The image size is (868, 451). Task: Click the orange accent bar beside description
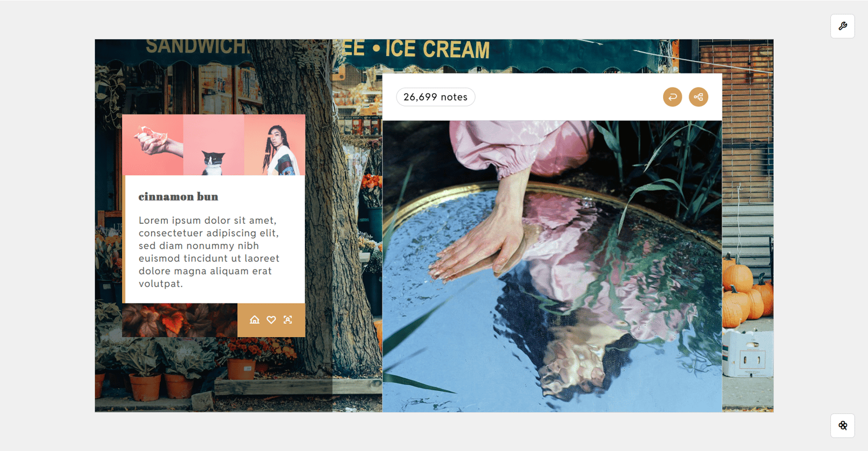pyautogui.click(x=123, y=239)
